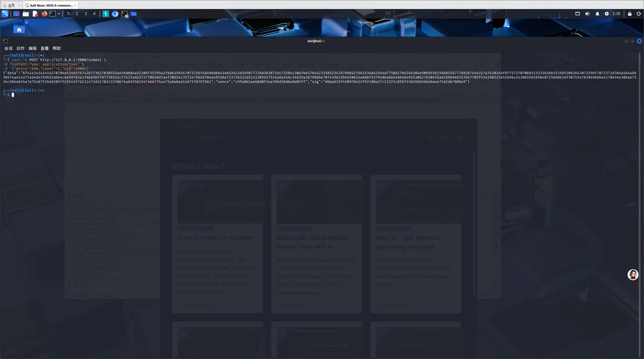Switch to workspace 1
Image resolution: width=644 pixels, height=359 pixels.
[x=68, y=14]
